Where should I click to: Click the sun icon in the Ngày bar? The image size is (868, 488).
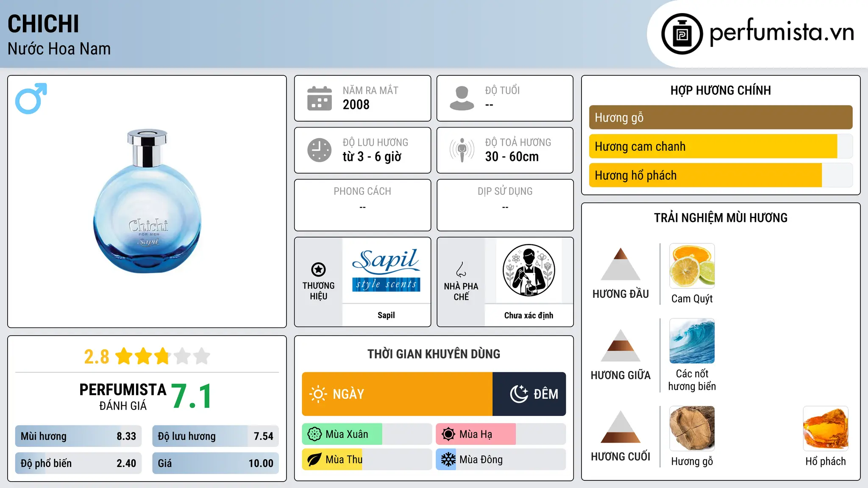click(x=318, y=394)
